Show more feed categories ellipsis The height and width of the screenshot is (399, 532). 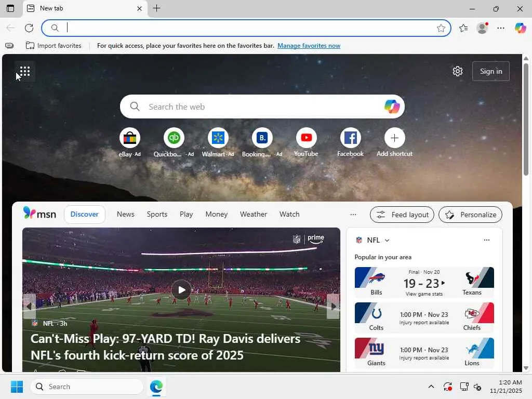(353, 215)
